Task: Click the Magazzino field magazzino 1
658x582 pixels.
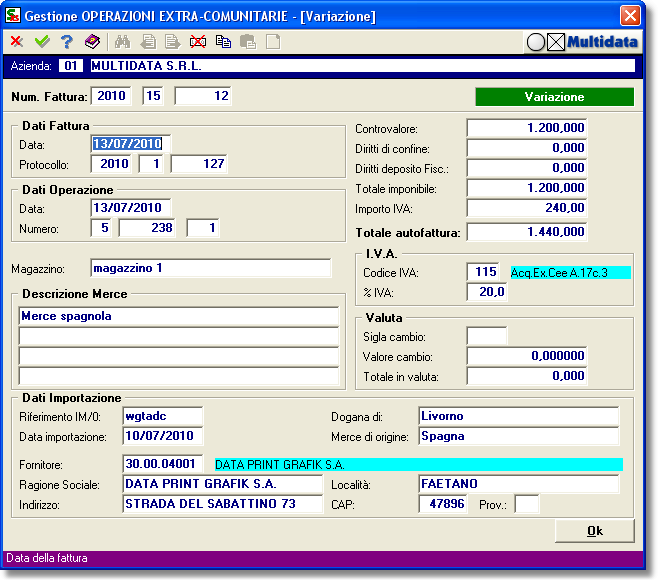Action: click(211, 268)
